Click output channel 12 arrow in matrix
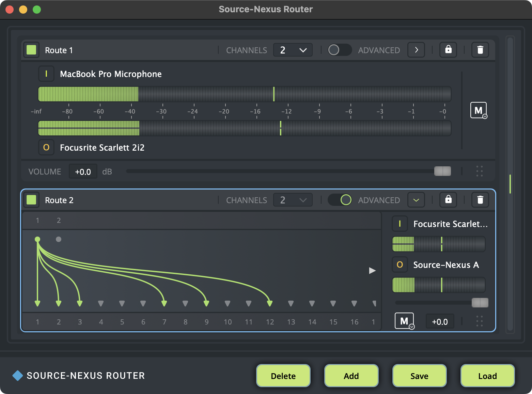Viewport: 532px width, 394px height. point(270,303)
